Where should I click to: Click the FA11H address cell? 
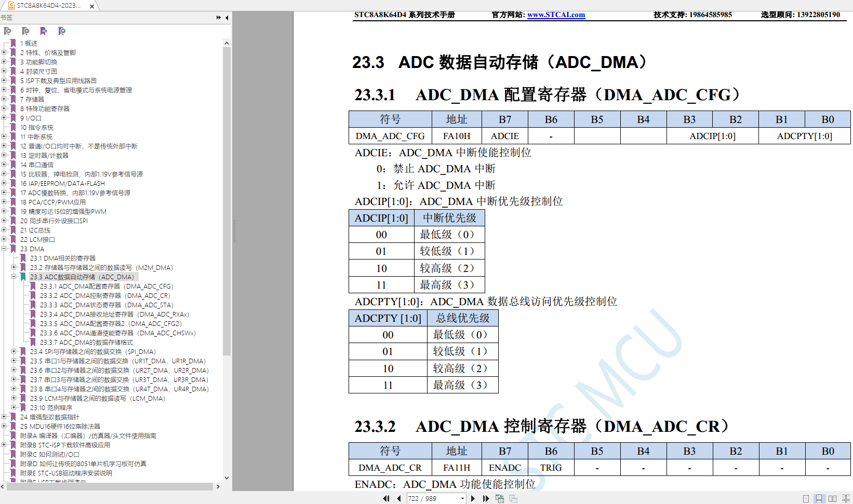point(457,468)
